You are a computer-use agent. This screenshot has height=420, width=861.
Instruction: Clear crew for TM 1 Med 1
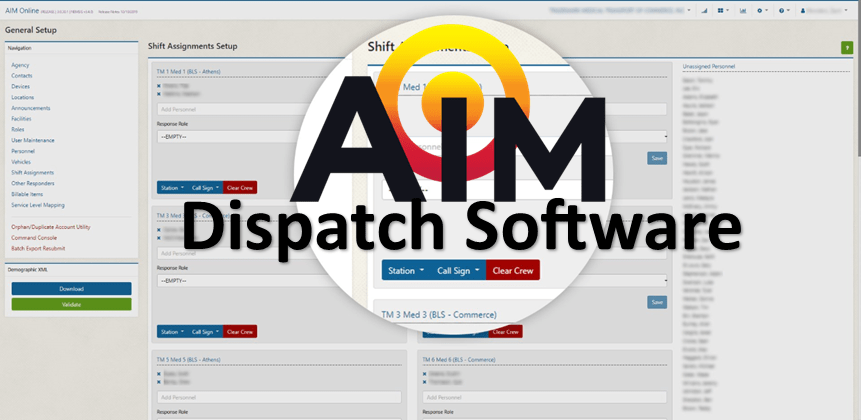240,188
